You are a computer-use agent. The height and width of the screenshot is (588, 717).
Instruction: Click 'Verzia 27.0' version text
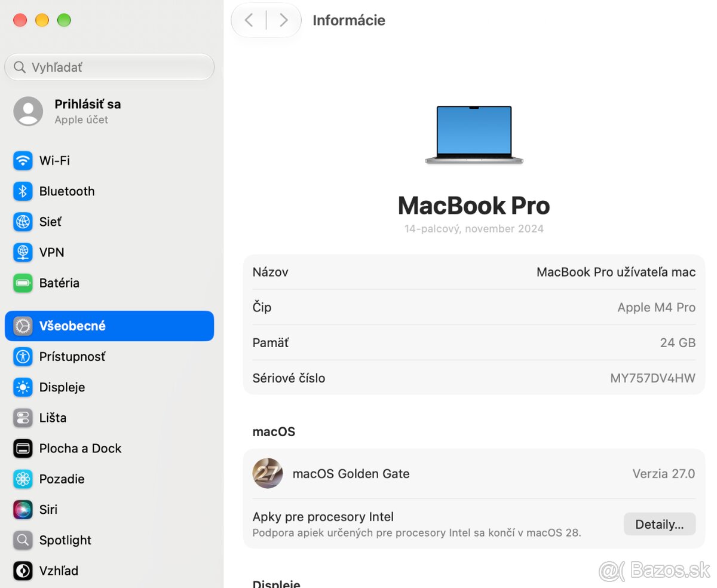point(663,473)
